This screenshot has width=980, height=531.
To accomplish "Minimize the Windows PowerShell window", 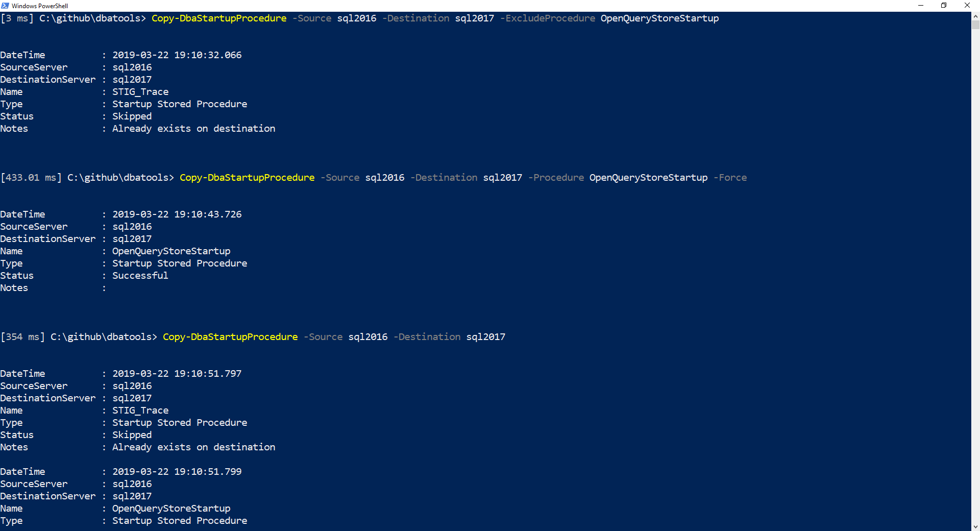I will click(x=921, y=6).
